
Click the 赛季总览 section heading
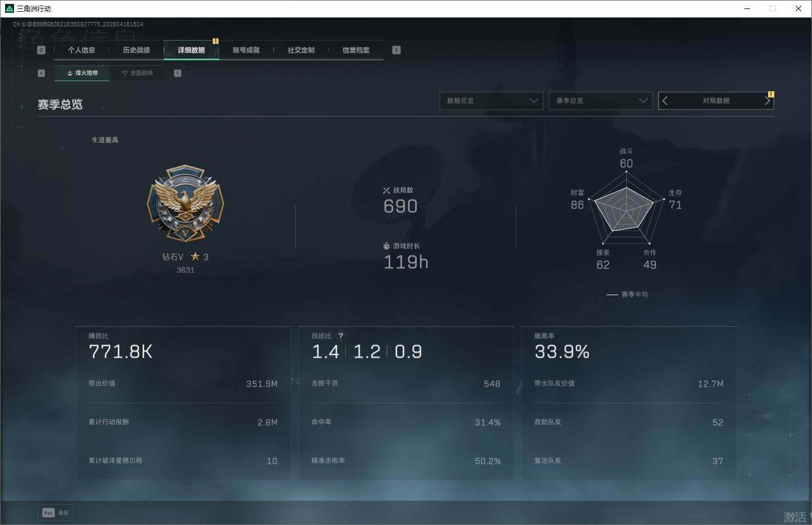point(60,105)
